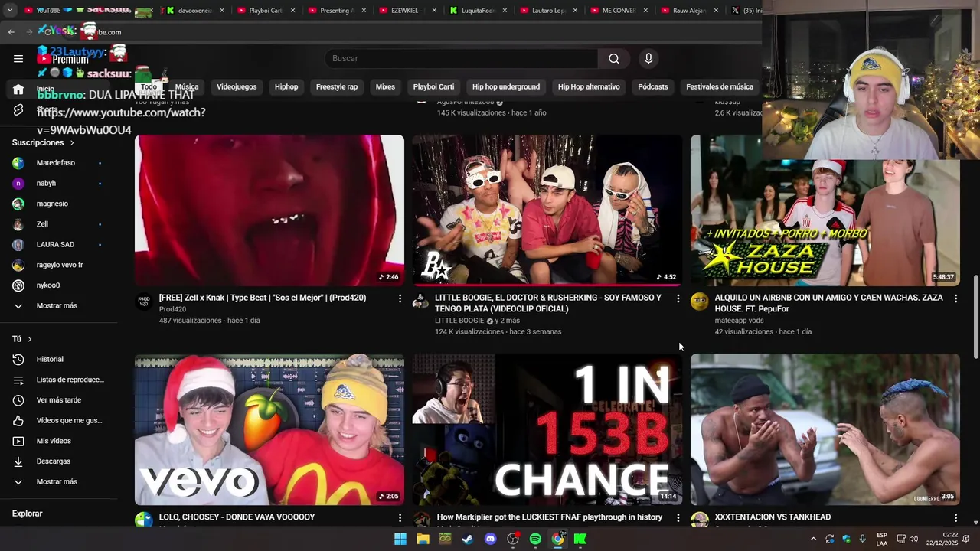Click the page vertical scrollbar thumb

pyautogui.click(x=975, y=316)
